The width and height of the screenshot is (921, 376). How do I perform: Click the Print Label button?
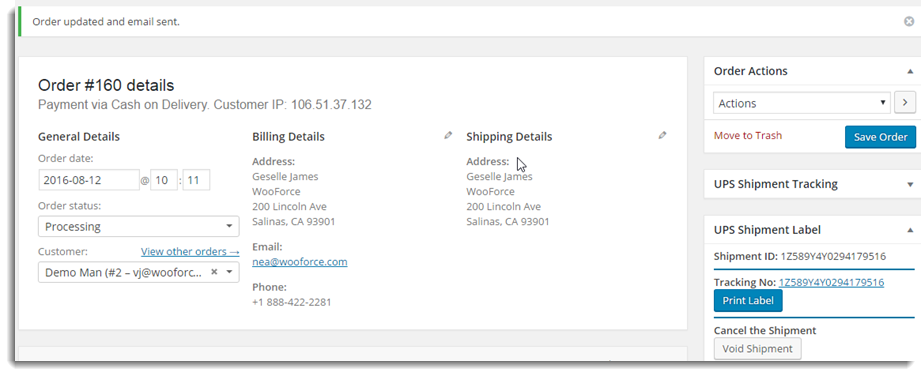click(x=748, y=301)
